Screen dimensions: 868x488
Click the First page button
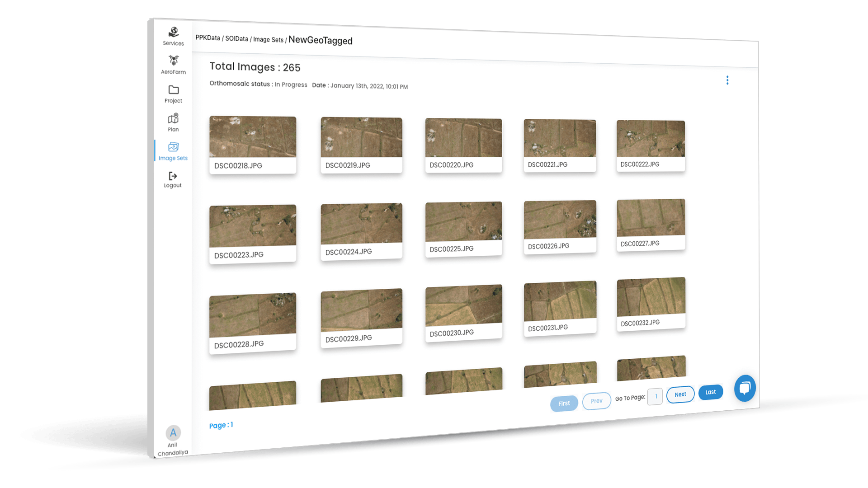point(564,404)
